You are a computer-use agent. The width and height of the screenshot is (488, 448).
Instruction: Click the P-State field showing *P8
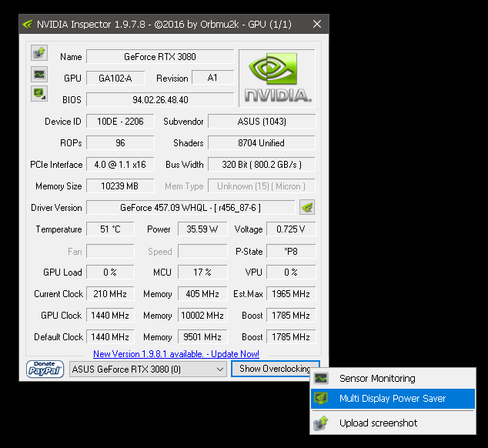click(291, 251)
